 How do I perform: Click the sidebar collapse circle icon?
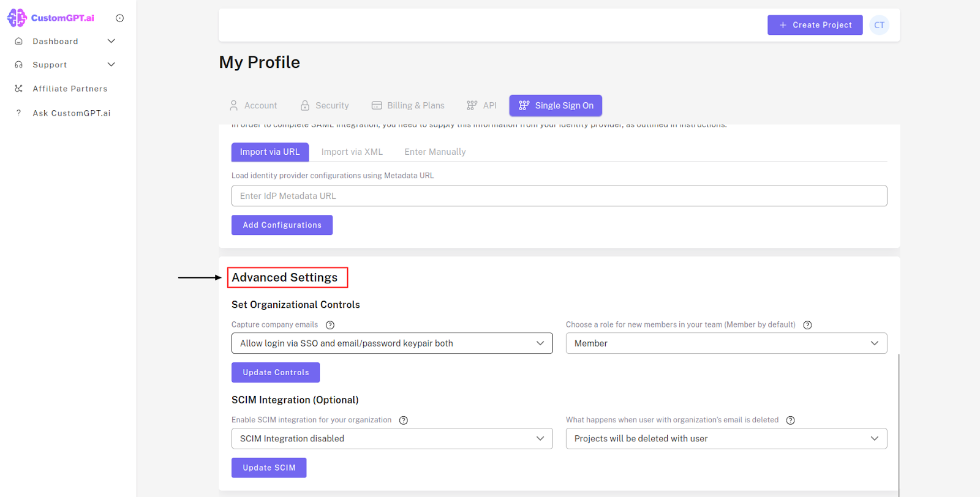point(120,18)
